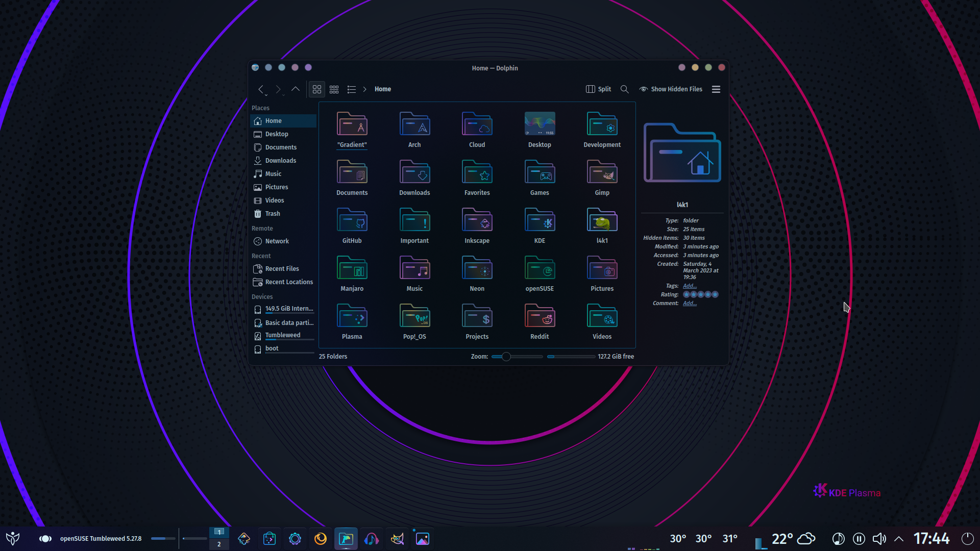Select the Manjaro folder icon
This screenshot has width=980, height=551.
pos(352,268)
